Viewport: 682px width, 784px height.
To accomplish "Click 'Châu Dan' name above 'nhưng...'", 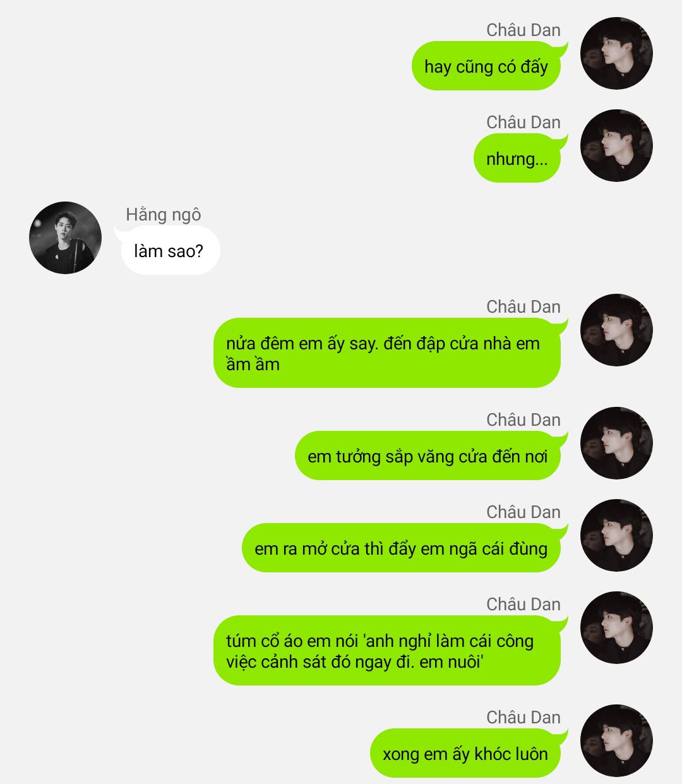I will pyautogui.click(x=523, y=122).
